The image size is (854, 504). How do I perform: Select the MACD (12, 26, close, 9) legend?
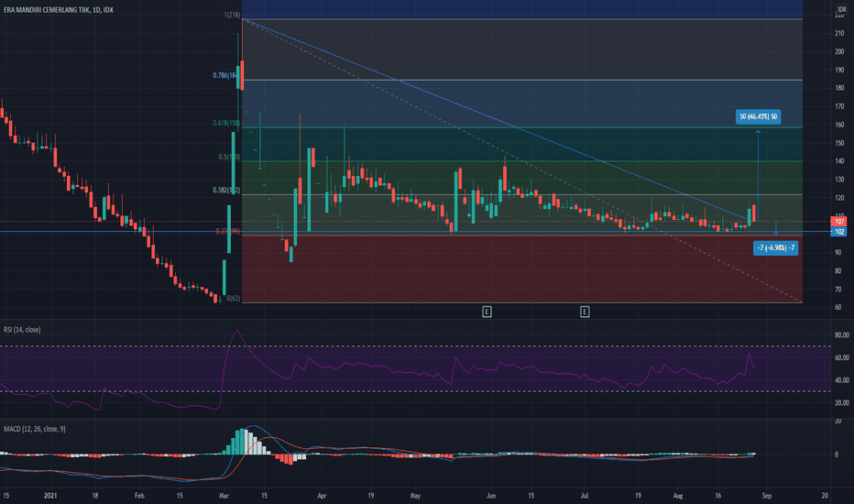click(34, 430)
